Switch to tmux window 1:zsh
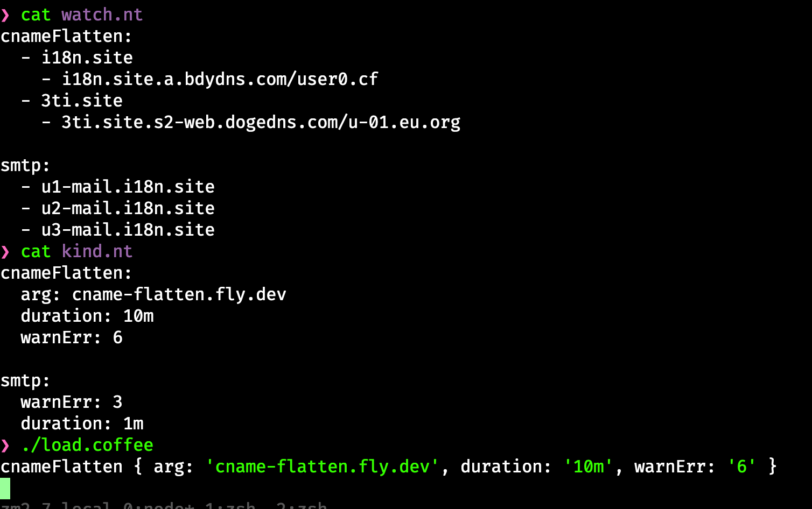 click(x=230, y=506)
